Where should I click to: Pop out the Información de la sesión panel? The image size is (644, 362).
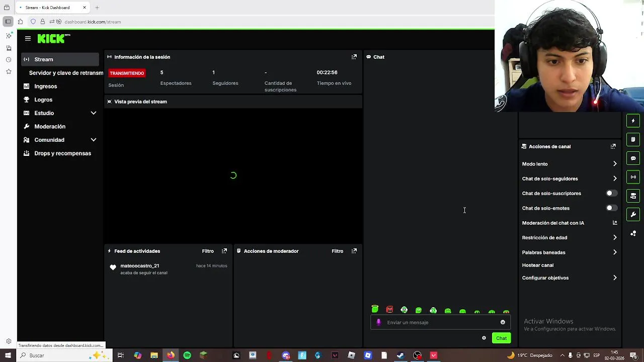click(x=354, y=57)
